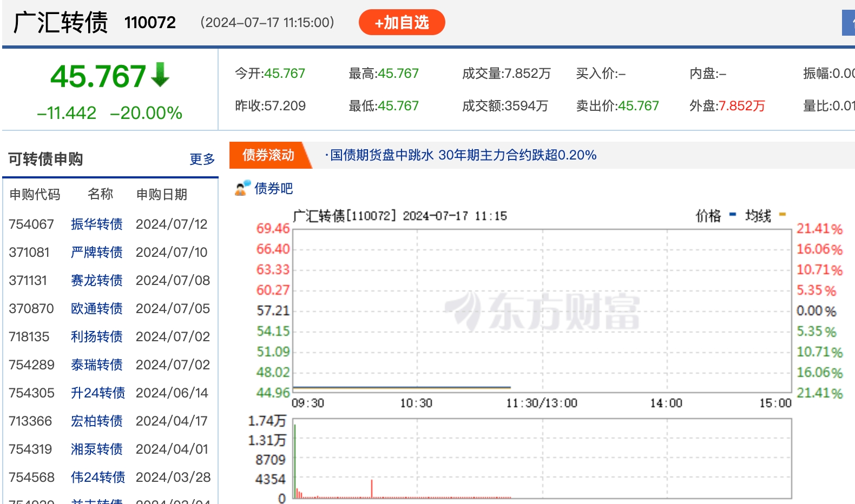
Task: Click the 申购代码 column header
Action: (35, 194)
